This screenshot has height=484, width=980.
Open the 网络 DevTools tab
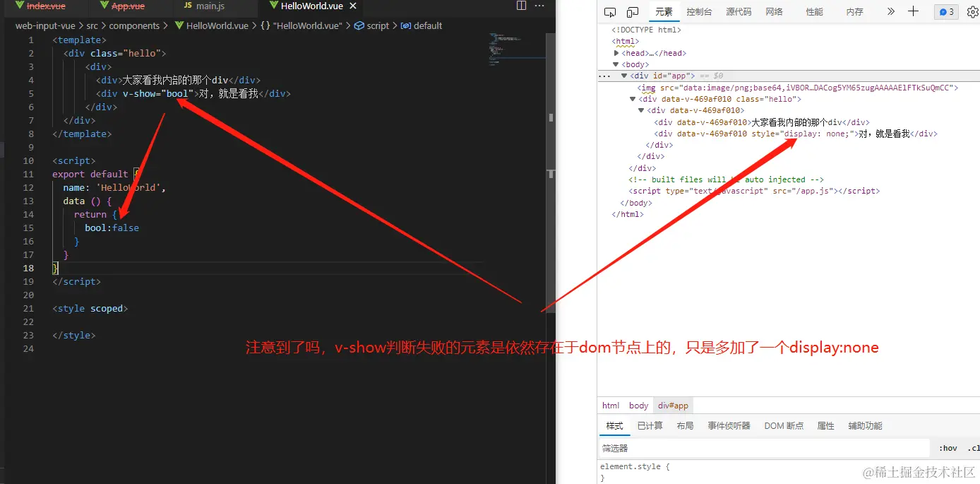tap(775, 11)
